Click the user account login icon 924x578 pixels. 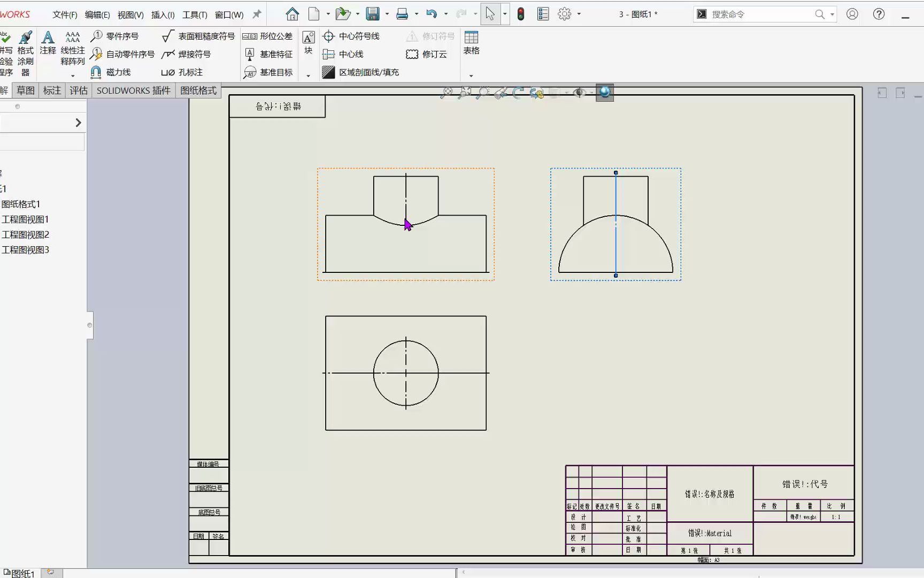point(852,14)
